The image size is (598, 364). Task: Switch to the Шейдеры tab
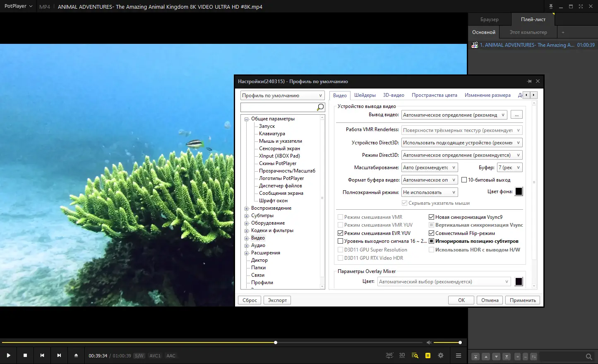[x=365, y=95]
